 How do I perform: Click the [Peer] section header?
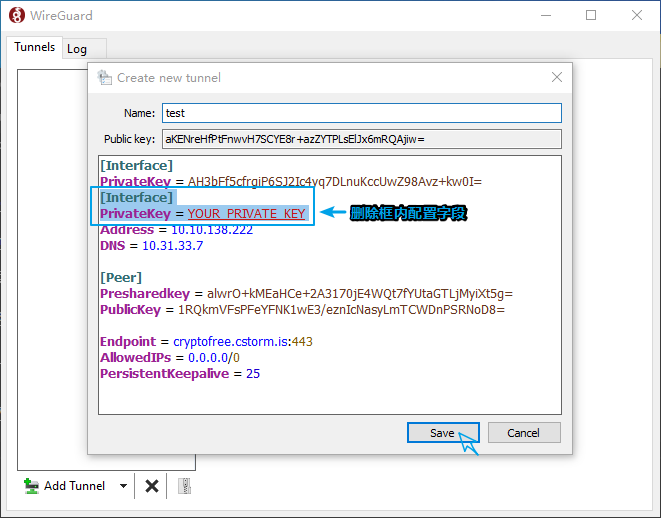[121, 278]
